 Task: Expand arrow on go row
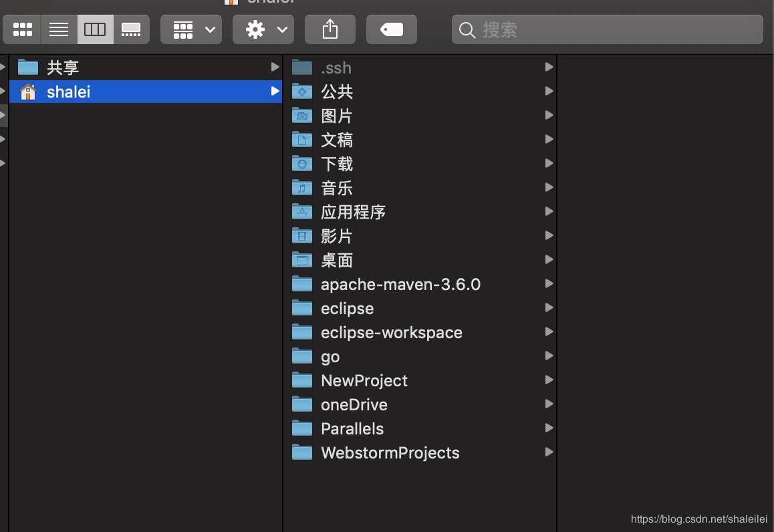coord(549,356)
